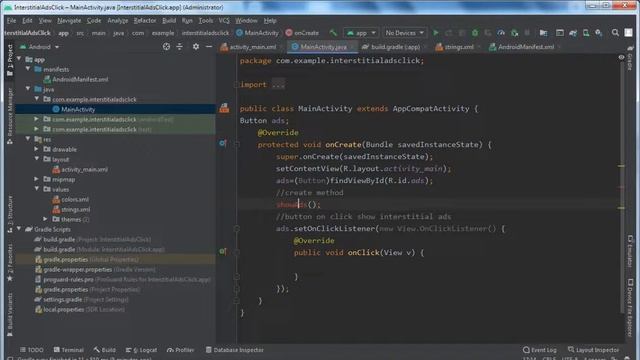The image size is (640, 360).
Task: Click the MainActivity breadcrumb in navigation bar
Action: [x=257, y=33]
